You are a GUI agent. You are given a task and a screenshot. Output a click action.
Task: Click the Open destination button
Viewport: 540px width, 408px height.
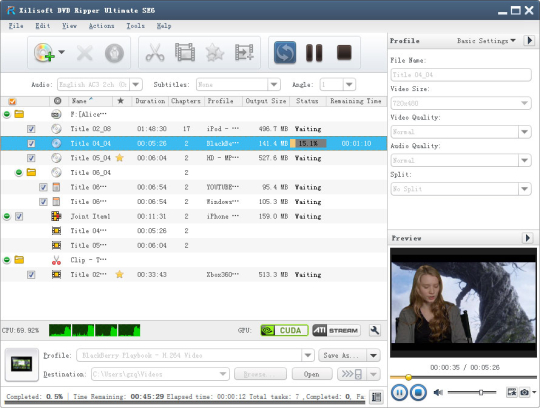coord(312,374)
